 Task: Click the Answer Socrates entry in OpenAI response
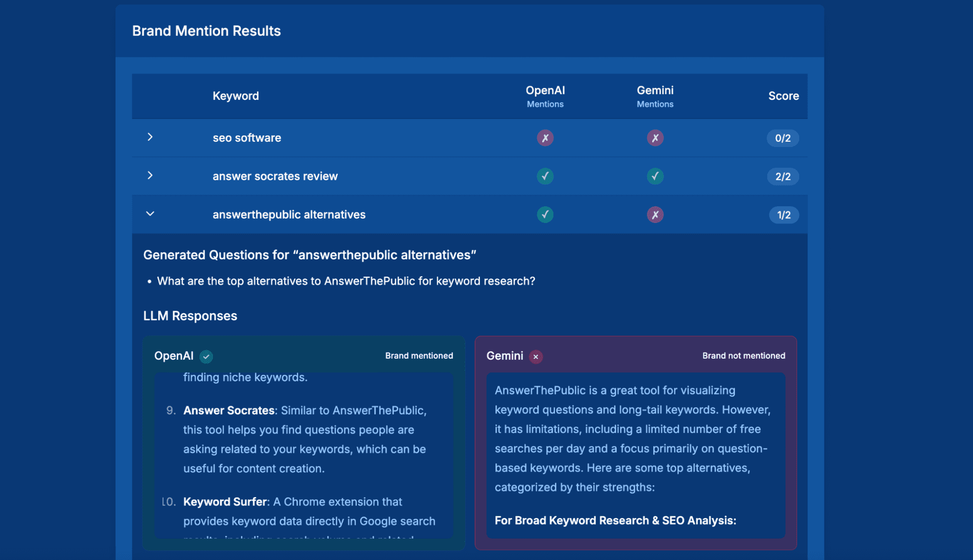pyautogui.click(x=229, y=410)
